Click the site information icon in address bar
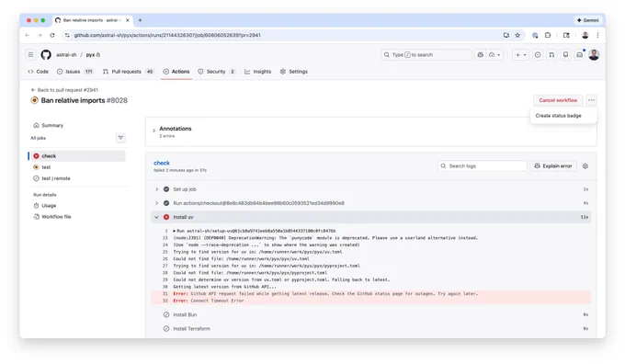This screenshot has height=364, width=625. point(67,35)
